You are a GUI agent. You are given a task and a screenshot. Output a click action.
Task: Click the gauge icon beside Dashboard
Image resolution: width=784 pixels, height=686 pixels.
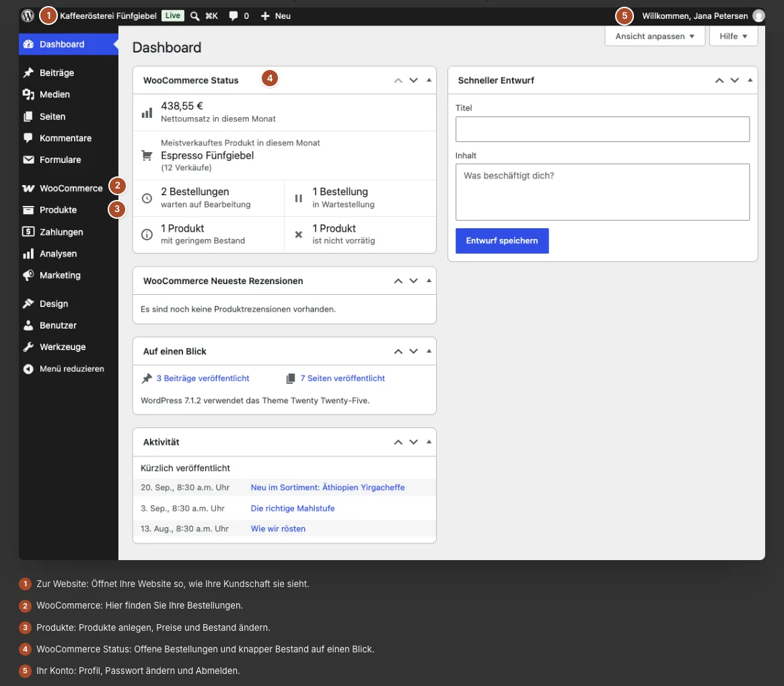pos(28,44)
